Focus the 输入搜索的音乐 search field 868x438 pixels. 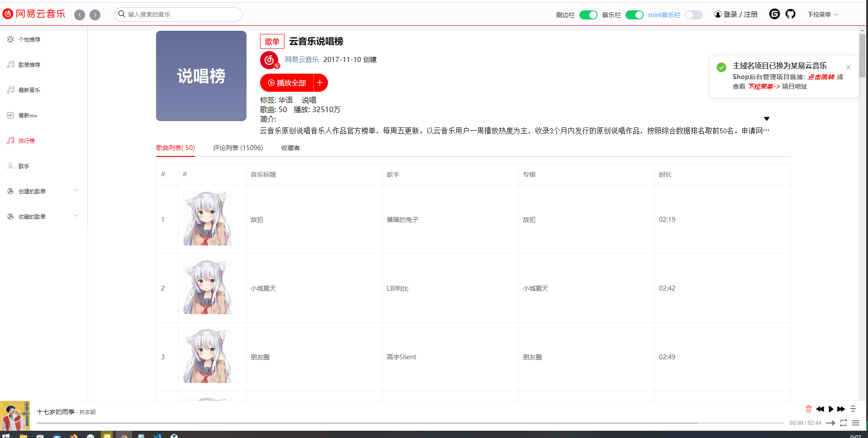[x=178, y=14]
